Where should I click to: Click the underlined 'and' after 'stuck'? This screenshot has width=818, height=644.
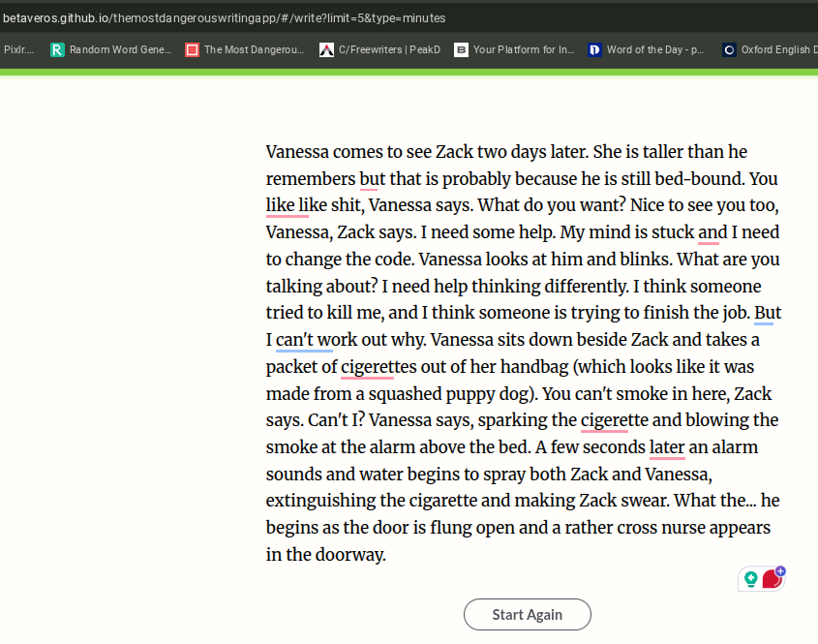click(x=712, y=232)
